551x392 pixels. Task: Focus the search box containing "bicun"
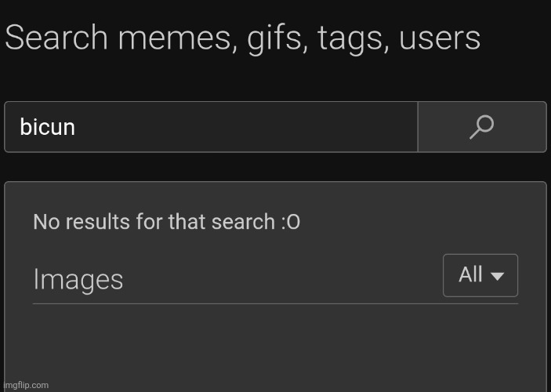coord(210,127)
